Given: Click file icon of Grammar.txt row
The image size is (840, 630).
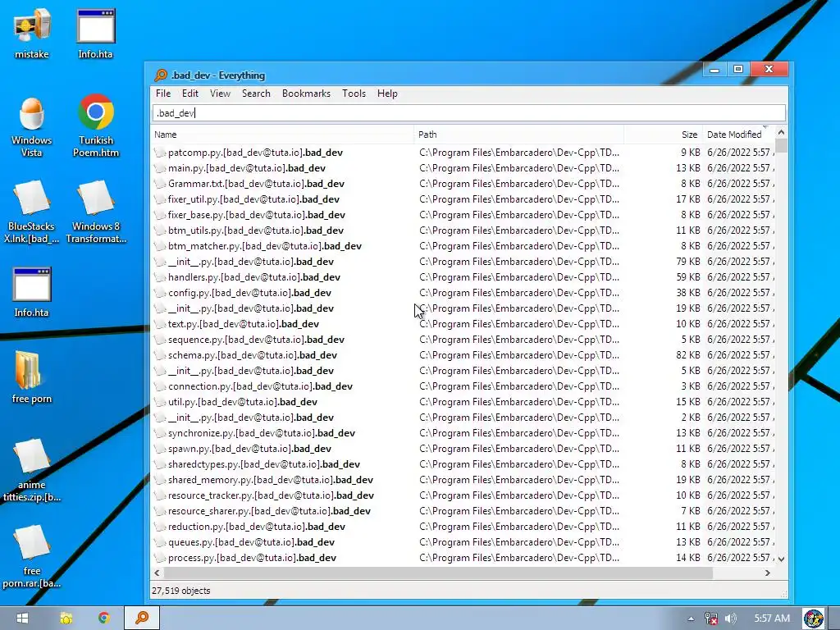Looking at the screenshot, I should pos(160,184).
